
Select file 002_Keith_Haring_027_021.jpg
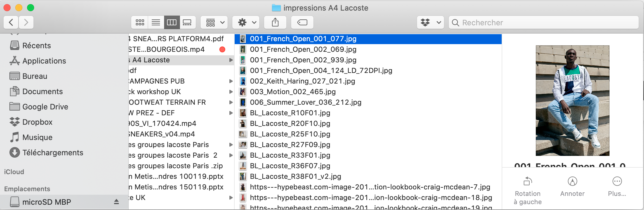coord(302,81)
